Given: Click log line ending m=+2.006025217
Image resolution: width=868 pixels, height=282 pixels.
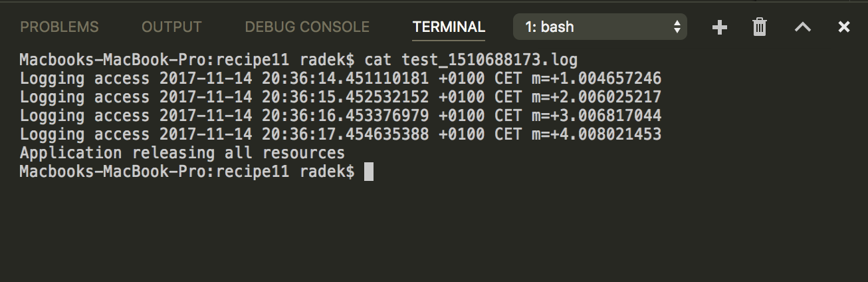Looking at the screenshot, I should pyautogui.click(x=340, y=98).
